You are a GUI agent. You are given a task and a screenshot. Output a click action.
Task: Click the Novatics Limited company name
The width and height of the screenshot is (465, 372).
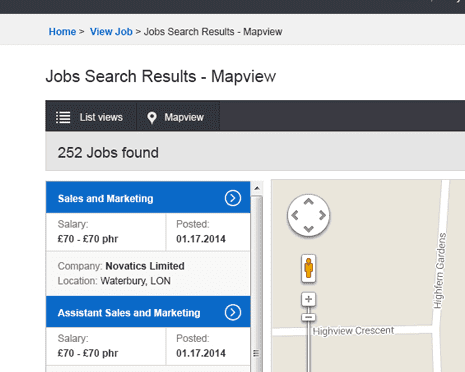coord(145,266)
